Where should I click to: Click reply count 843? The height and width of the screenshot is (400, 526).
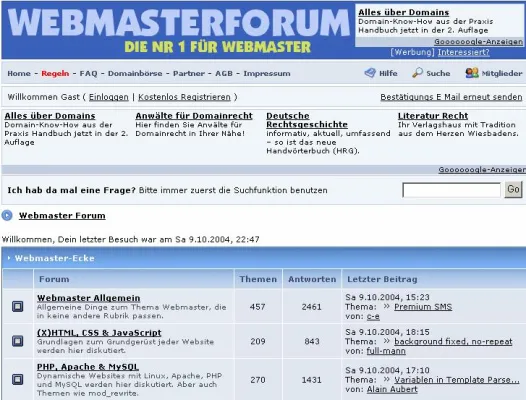(312, 341)
